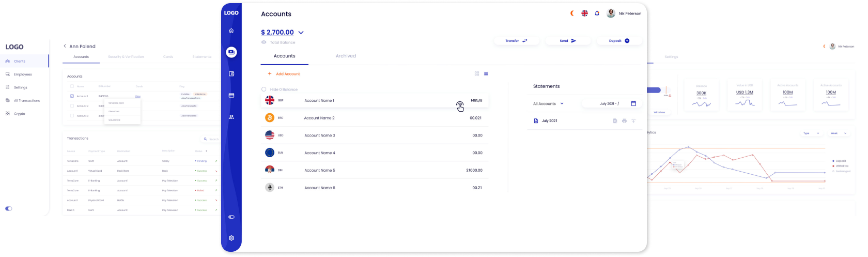Image resolution: width=868 pixels, height=257 pixels.
Task: Click Add Account link
Action: pyautogui.click(x=284, y=74)
